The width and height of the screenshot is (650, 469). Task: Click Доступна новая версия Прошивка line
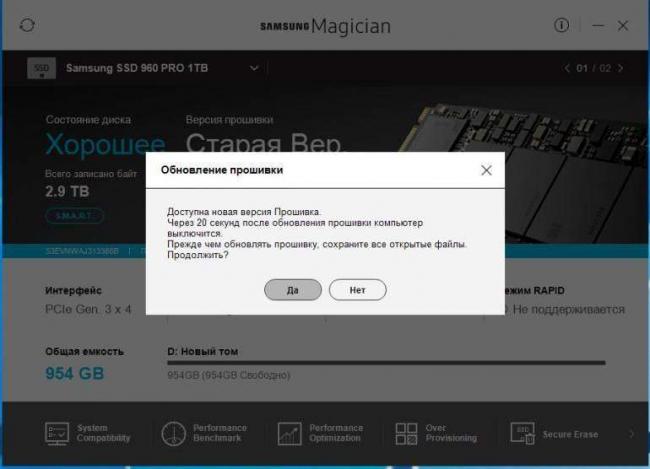[x=244, y=212]
